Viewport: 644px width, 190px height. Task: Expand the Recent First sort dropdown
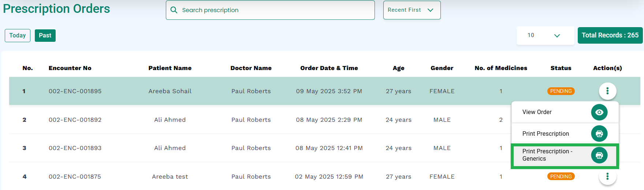[x=412, y=10]
